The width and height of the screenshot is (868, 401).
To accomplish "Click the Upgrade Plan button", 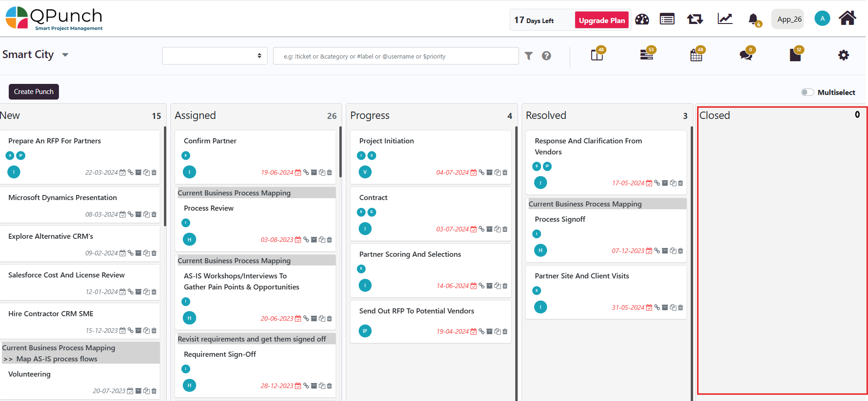I will [601, 20].
